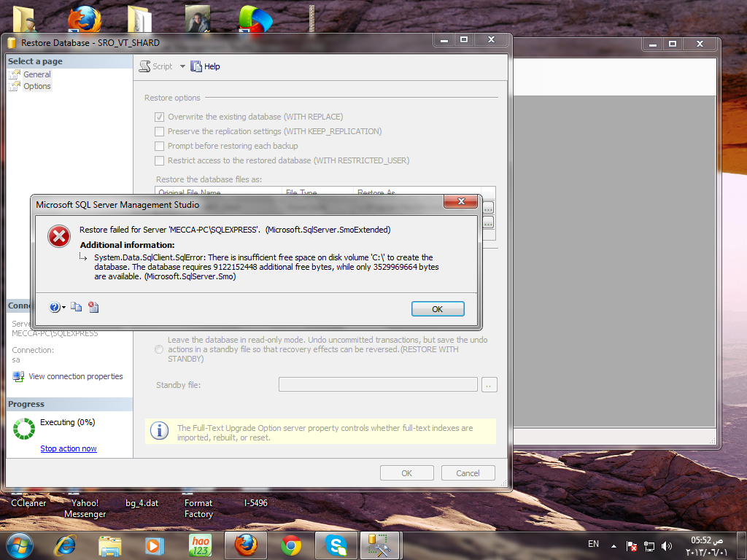Enable Preserve the replication settings checkbox
Screen dimensions: 747x560
160,131
